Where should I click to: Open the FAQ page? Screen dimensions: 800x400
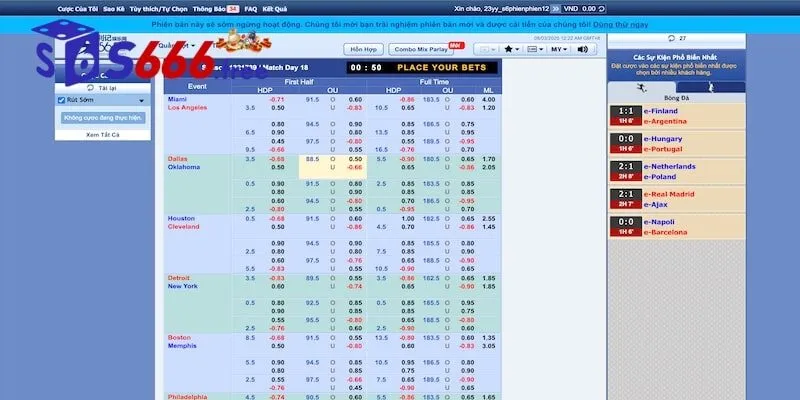251,9
